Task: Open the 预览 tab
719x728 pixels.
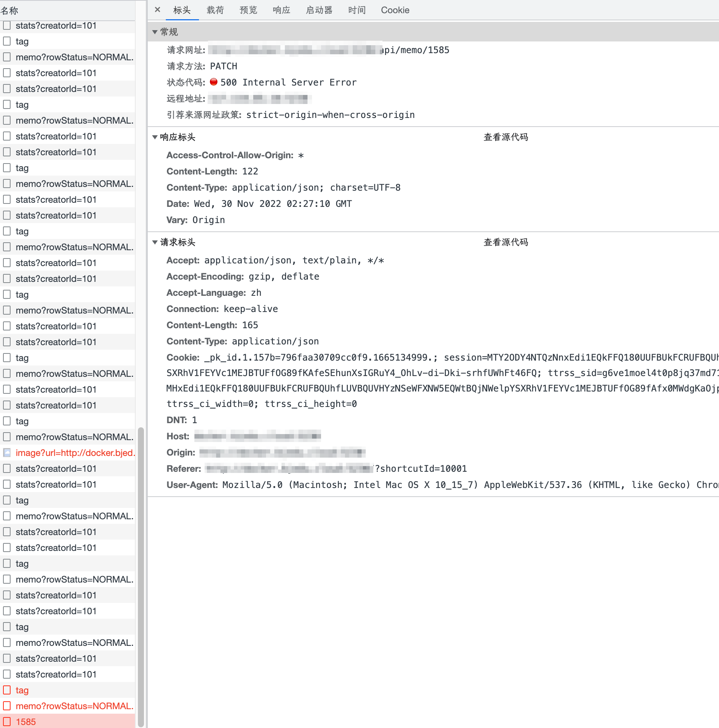Action: click(248, 10)
